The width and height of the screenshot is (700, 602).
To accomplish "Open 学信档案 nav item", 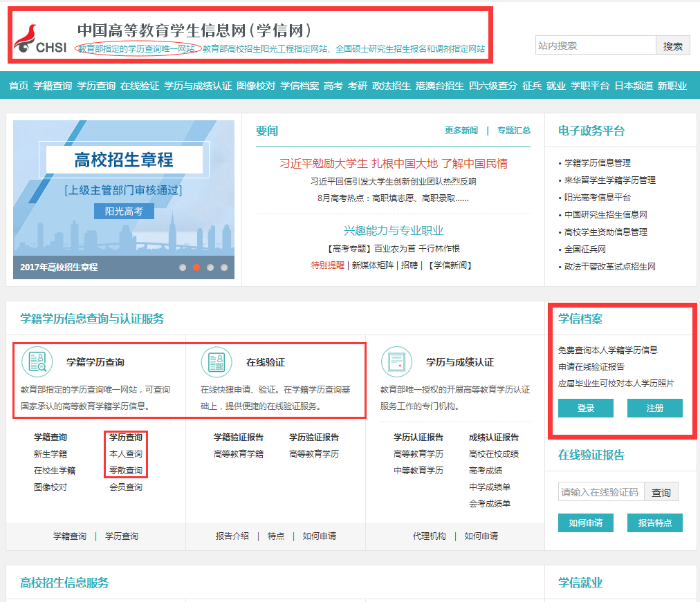I will [x=300, y=86].
